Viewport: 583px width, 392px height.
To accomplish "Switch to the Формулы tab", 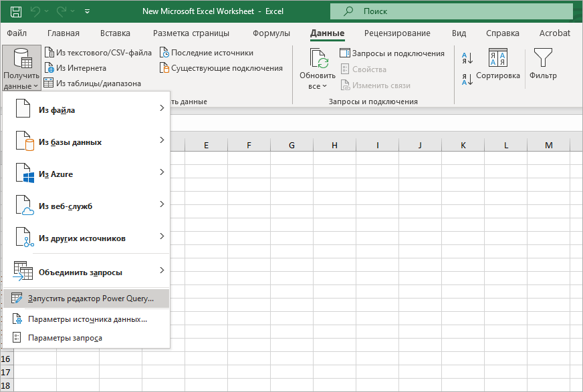I will click(271, 33).
